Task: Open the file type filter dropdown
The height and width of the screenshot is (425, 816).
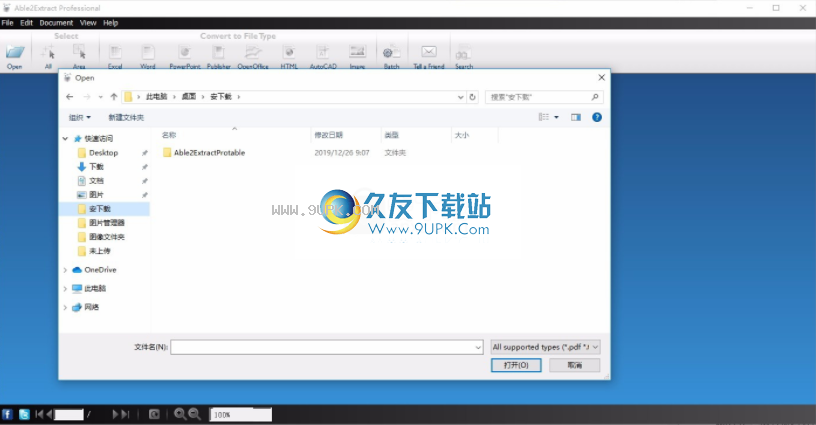Action: tap(545, 347)
